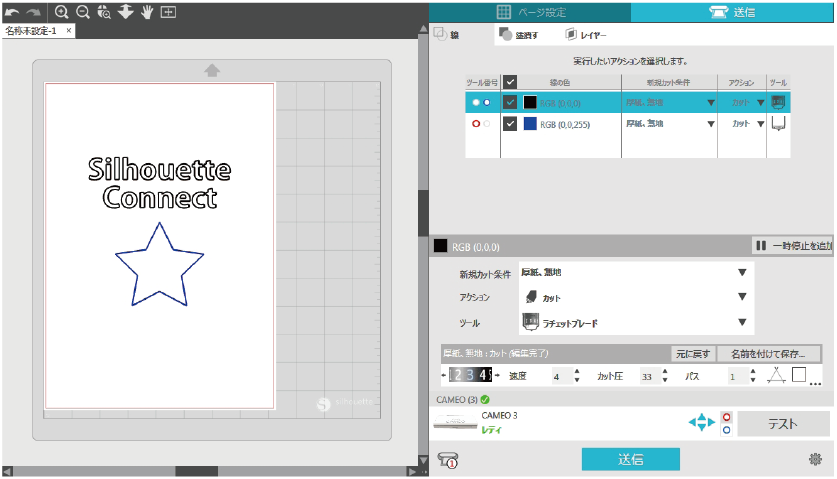
Task: Click blue color swatch in RGB (0,0,255) row
Action: click(530, 124)
